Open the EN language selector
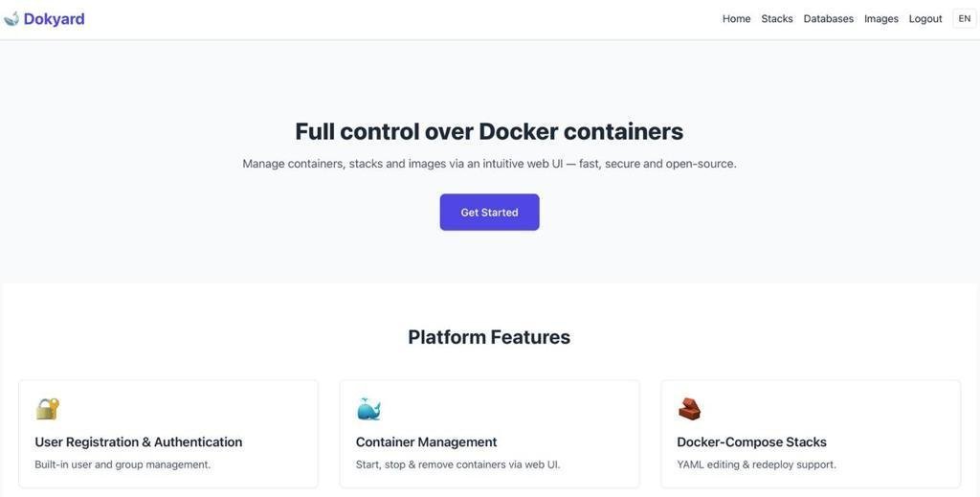 pos(965,19)
